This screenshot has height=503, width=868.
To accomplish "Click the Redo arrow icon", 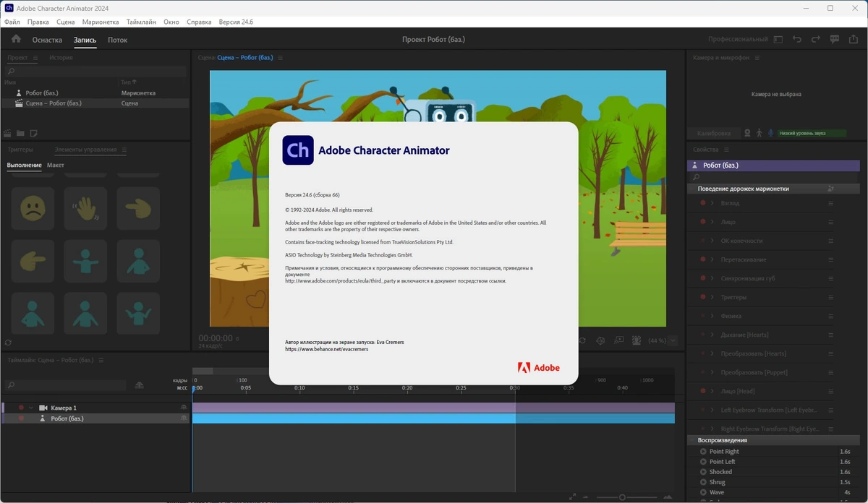I will coord(816,40).
